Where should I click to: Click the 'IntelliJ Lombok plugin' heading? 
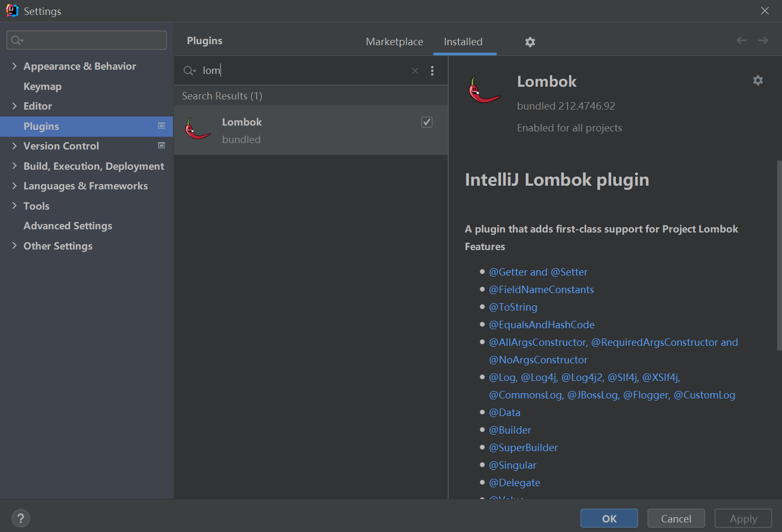tap(557, 180)
